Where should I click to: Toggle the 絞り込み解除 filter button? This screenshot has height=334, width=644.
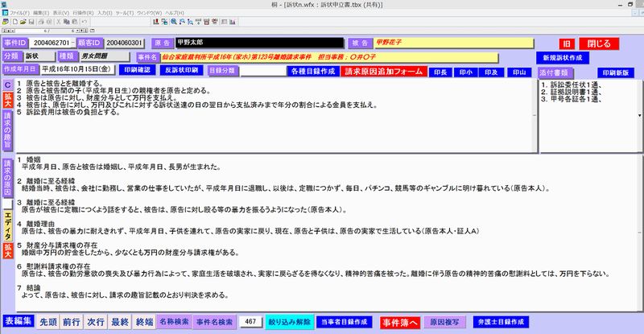(289, 321)
